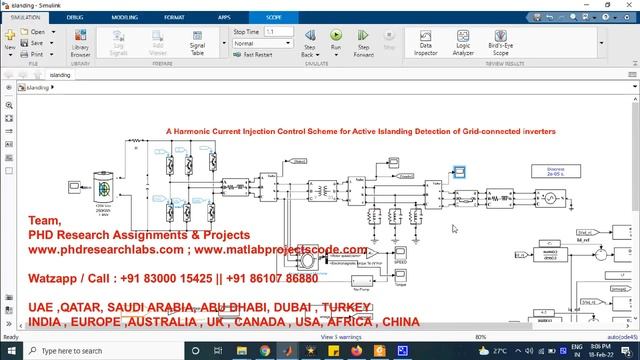This screenshot has height=360, width=640.
Task: Select the SCOPE tab
Action: pos(273,18)
